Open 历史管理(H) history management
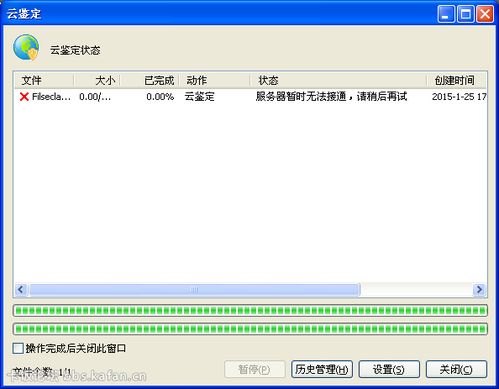The image size is (499, 389). pyautogui.click(x=322, y=369)
